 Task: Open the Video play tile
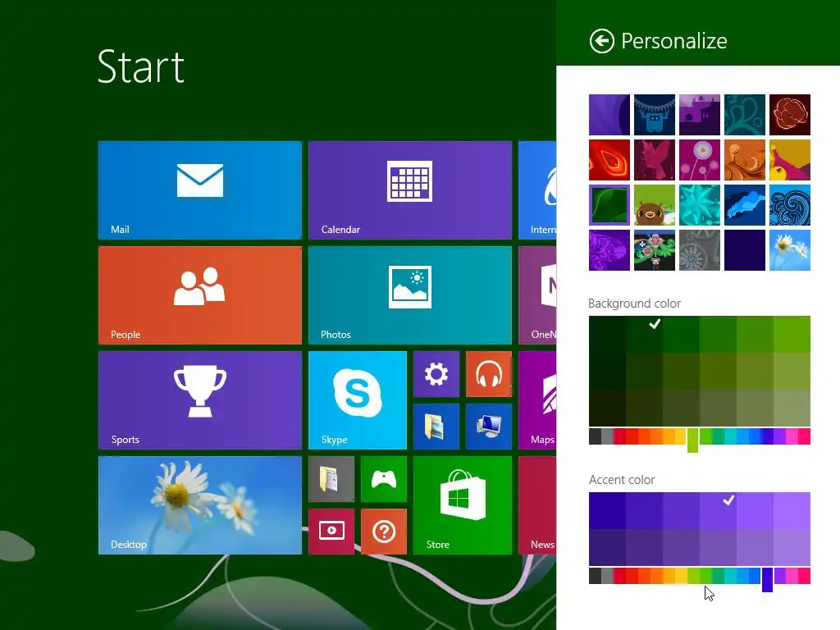coord(331,532)
